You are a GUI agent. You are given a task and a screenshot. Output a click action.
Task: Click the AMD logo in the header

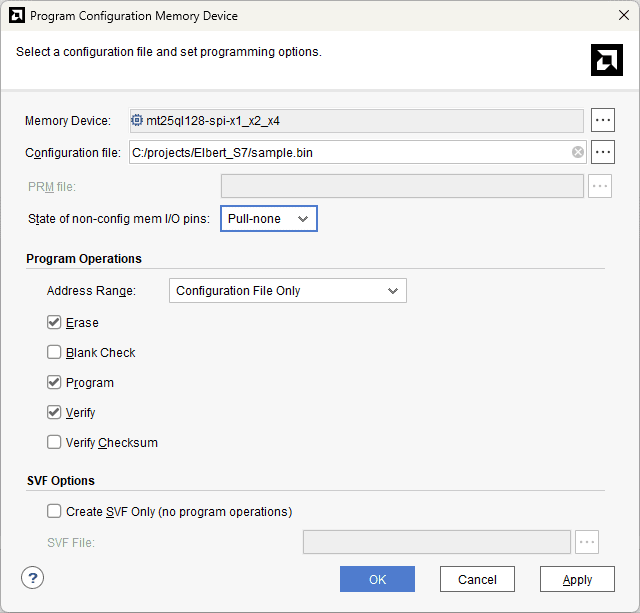point(606,60)
